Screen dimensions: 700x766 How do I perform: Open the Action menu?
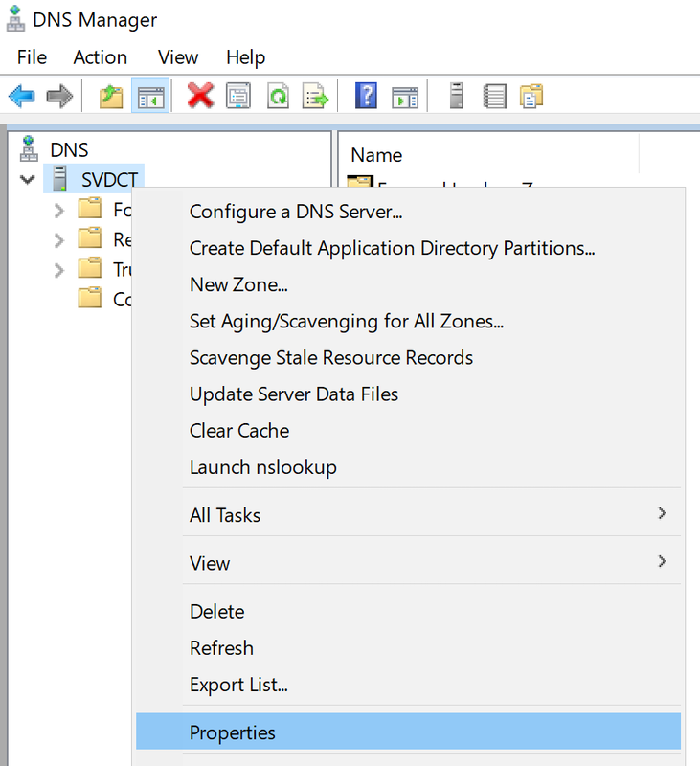point(101,57)
